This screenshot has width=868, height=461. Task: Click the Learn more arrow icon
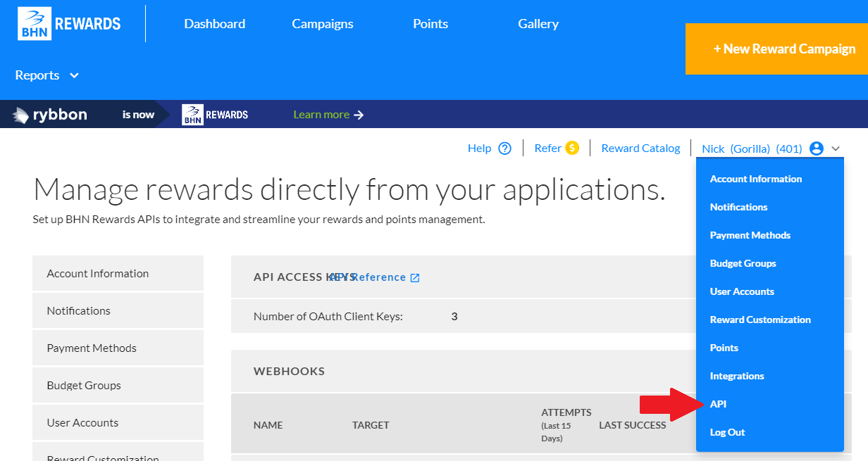[x=359, y=115]
